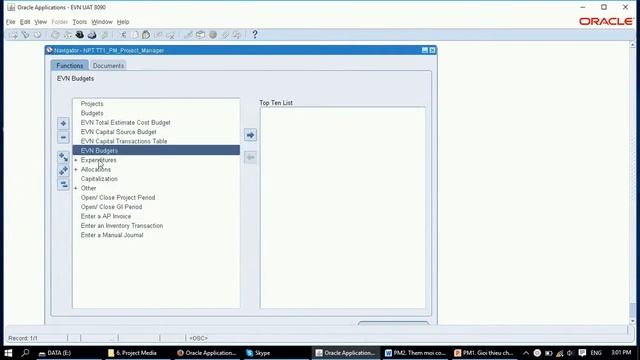Open Window Help question mark icon
The width and height of the screenshot is (640, 360).
(255, 35)
